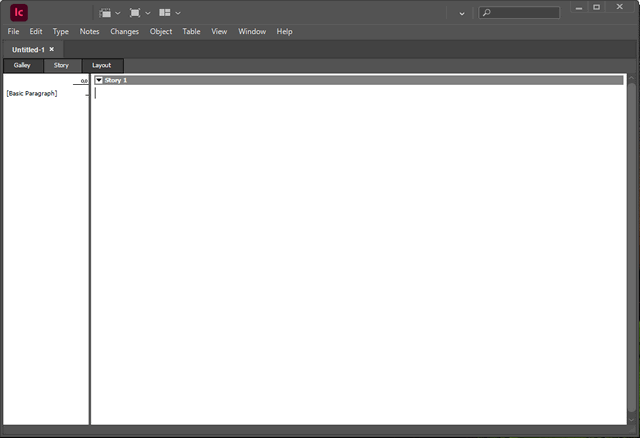Collapse the Story 1 disclosure triangle
640x438 pixels.
pos(99,79)
